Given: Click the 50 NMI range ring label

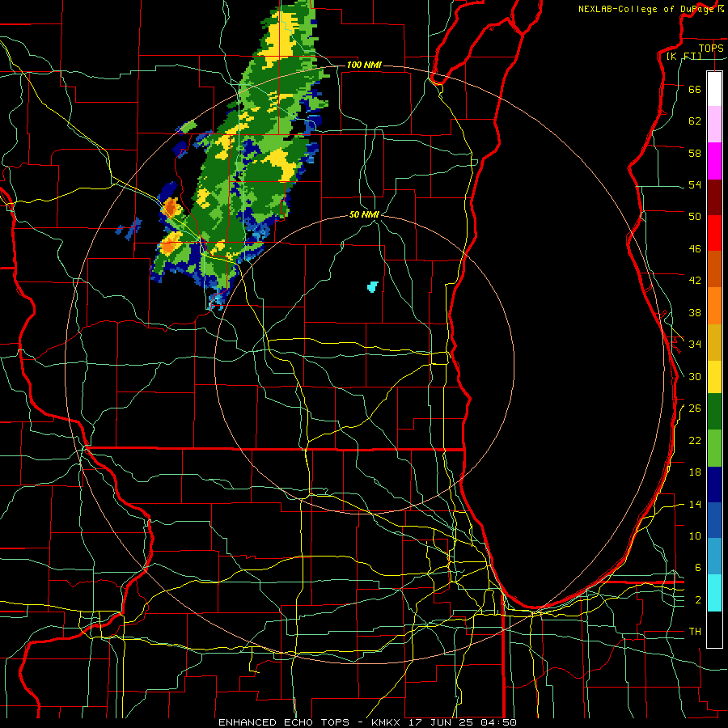Looking at the screenshot, I should (364, 214).
